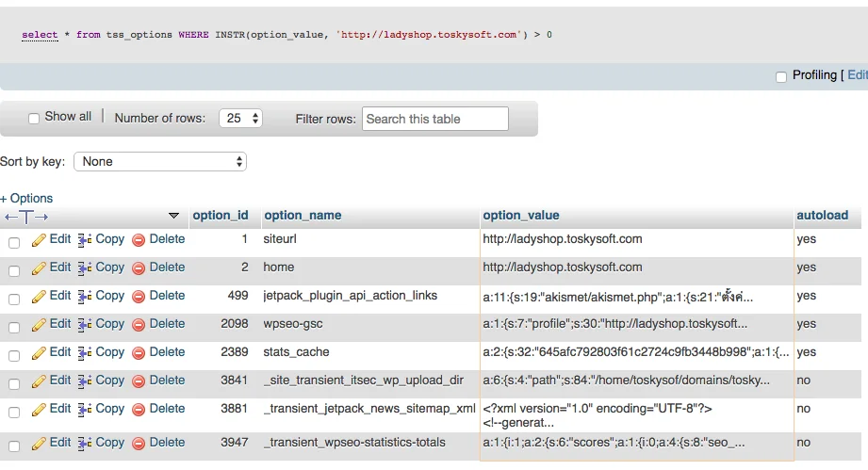
Task: Click pencil Edit icon for wpseo-gsc row
Action: point(39,325)
